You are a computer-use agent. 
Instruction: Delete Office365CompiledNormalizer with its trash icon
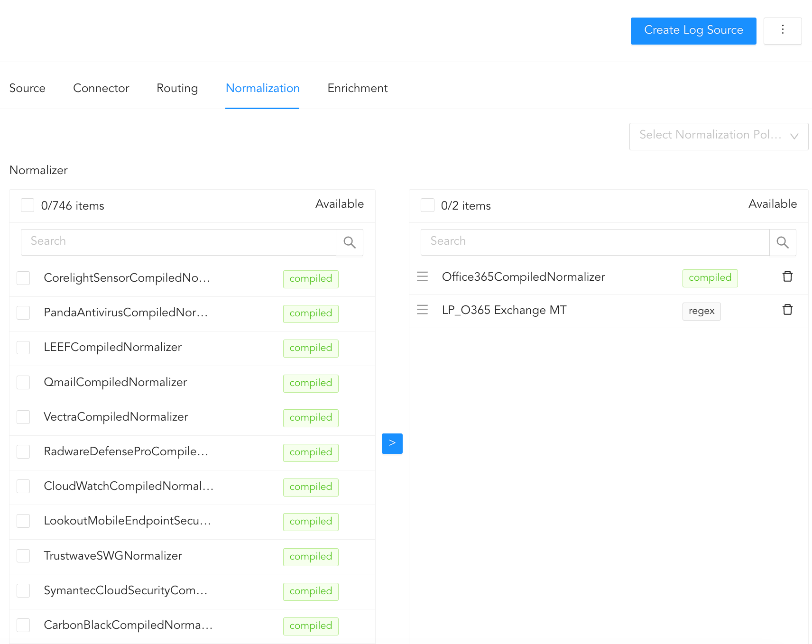tap(787, 276)
